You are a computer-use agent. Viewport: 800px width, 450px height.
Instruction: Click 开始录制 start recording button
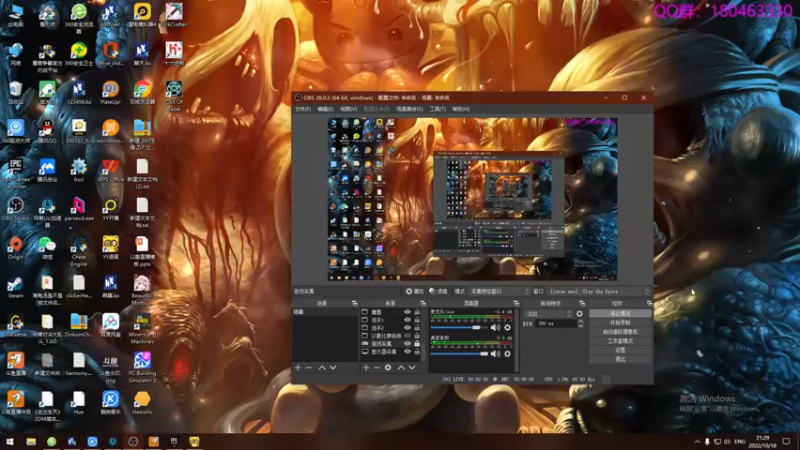[x=620, y=322]
